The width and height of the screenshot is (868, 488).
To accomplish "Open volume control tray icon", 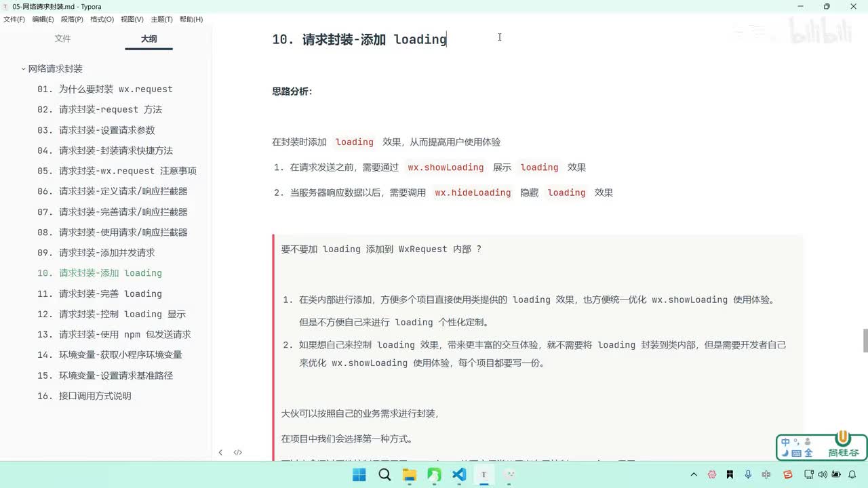I will [x=821, y=474].
